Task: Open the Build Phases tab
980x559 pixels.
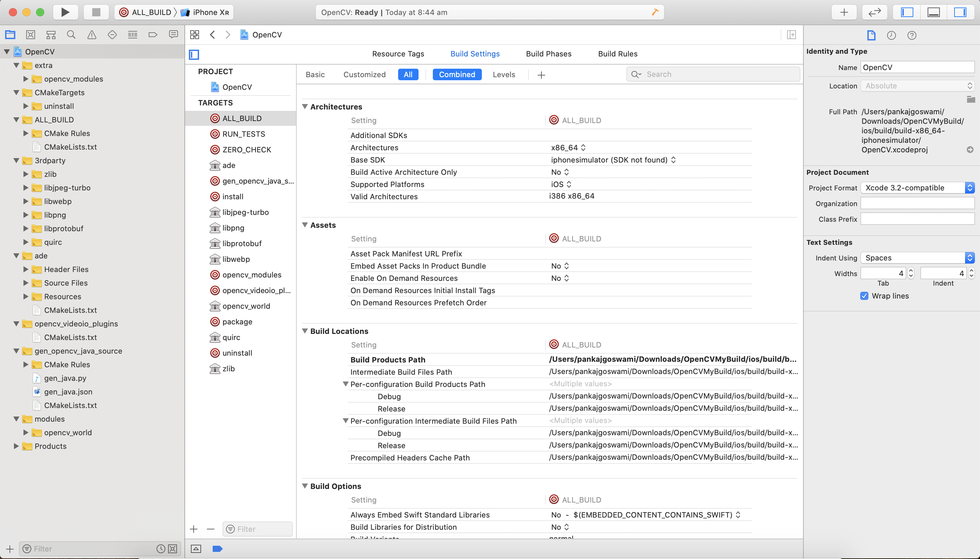Action: click(x=549, y=54)
